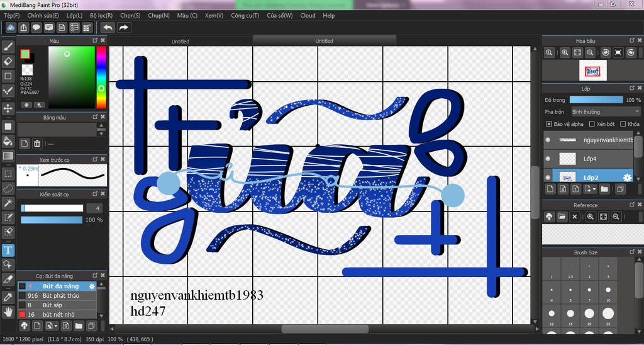
Task: Select the Select Eraser tool
Action: [x=8, y=232]
